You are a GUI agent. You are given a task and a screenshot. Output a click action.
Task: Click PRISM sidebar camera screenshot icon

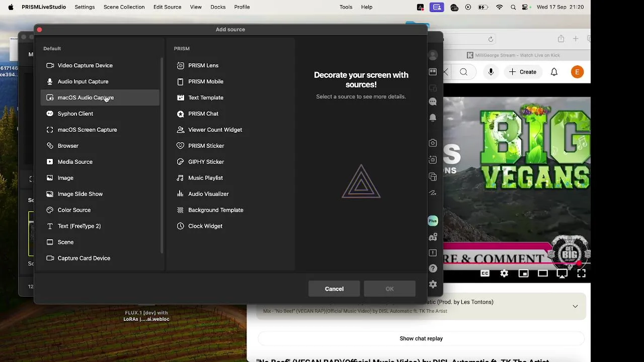433,143
